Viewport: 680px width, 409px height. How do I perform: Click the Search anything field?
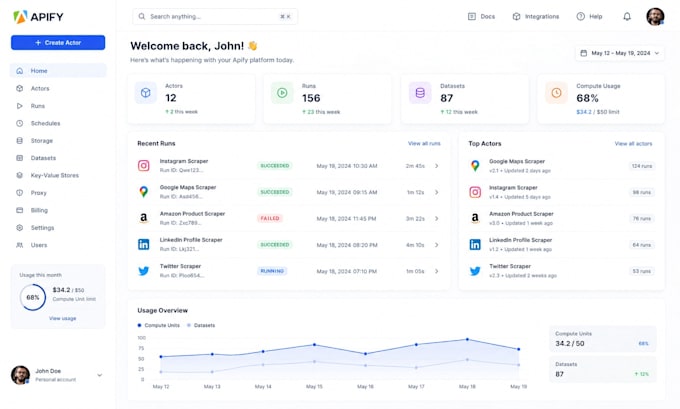215,16
